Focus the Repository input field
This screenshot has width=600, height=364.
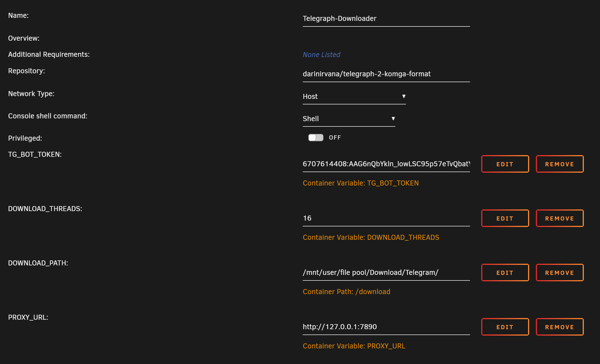click(x=386, y=74)
